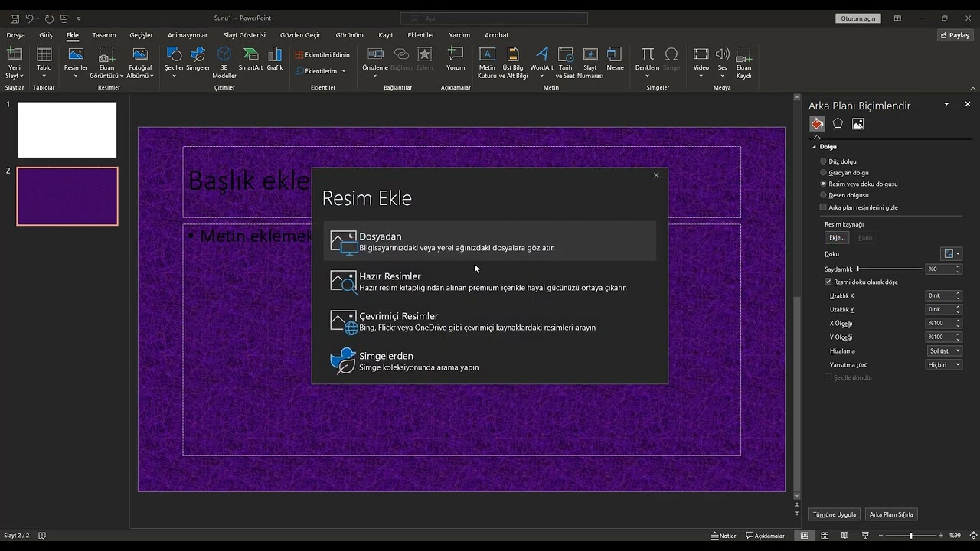Adjust the Saydamlık slider
Viewport: 980px width, 551px height.
pos(890,269)
